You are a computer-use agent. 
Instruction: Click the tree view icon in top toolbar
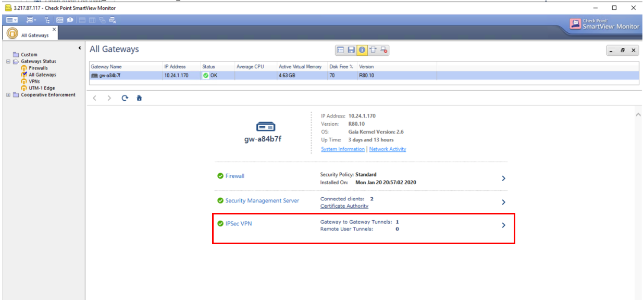click(47, 20)
